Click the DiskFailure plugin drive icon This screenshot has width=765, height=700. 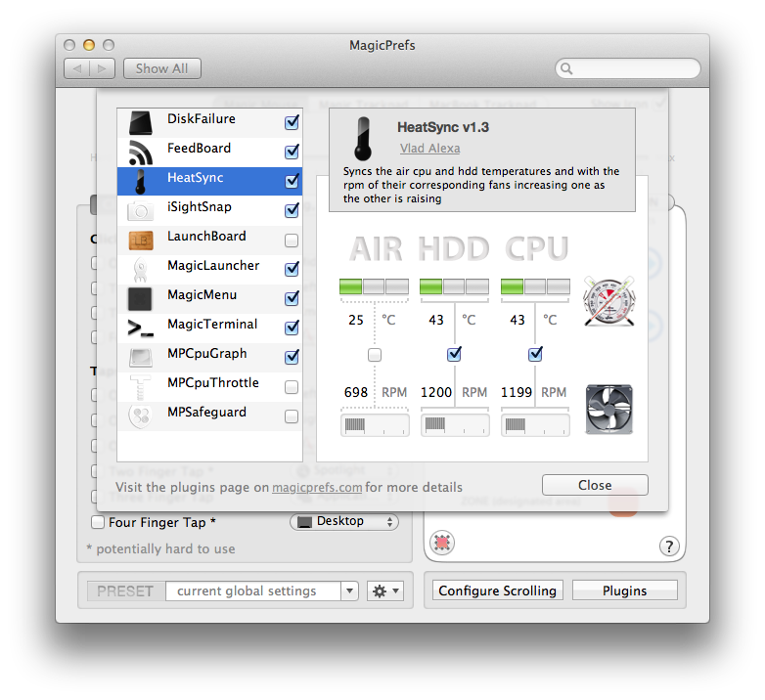pos(141,123)
